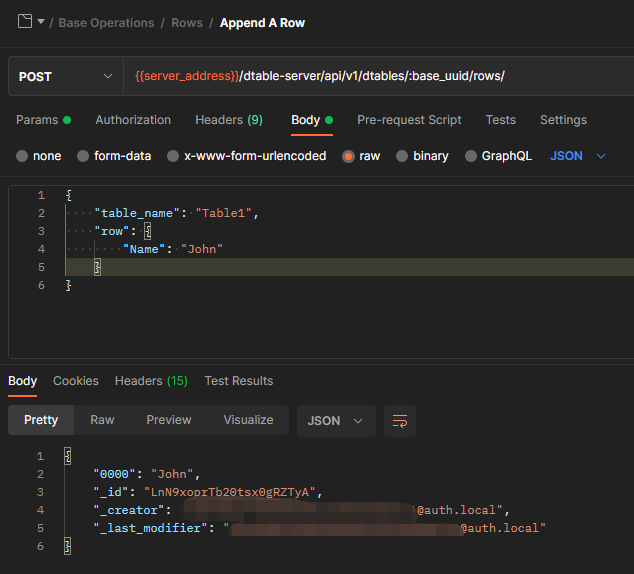Choose x-www-form-urlencoded body type
Screen dimensions: 634x574
coord(174,156)
